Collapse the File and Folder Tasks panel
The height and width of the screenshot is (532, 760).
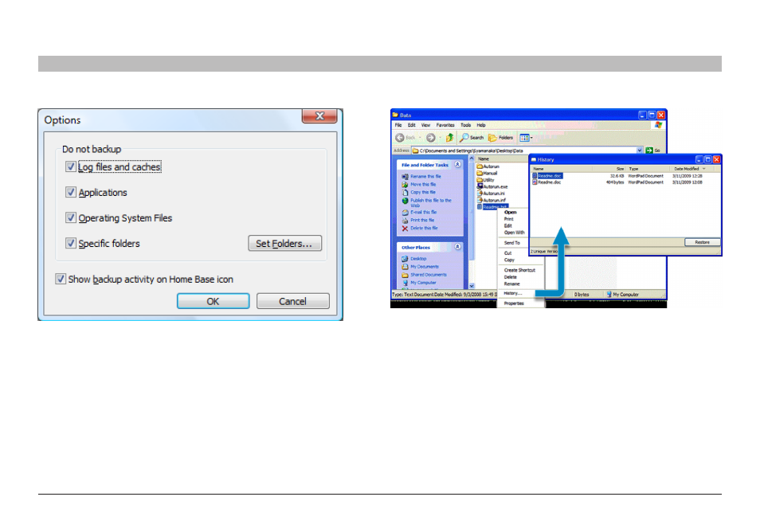point(457,165)
